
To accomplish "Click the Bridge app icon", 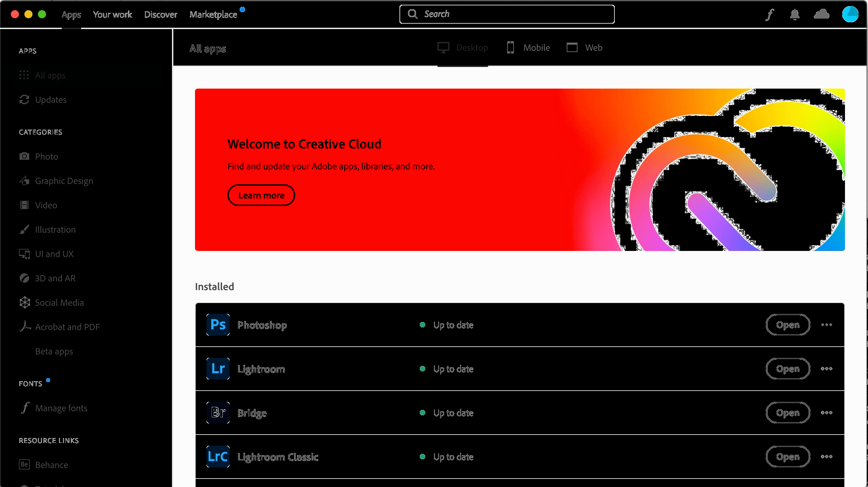I will (218, 413).
